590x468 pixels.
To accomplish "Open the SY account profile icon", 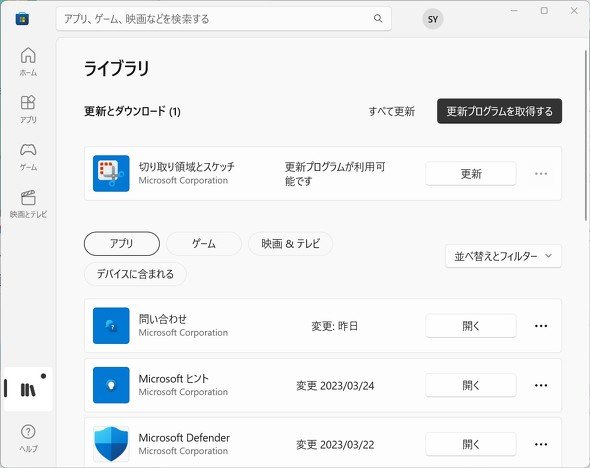I will click(x=433, y=19).
